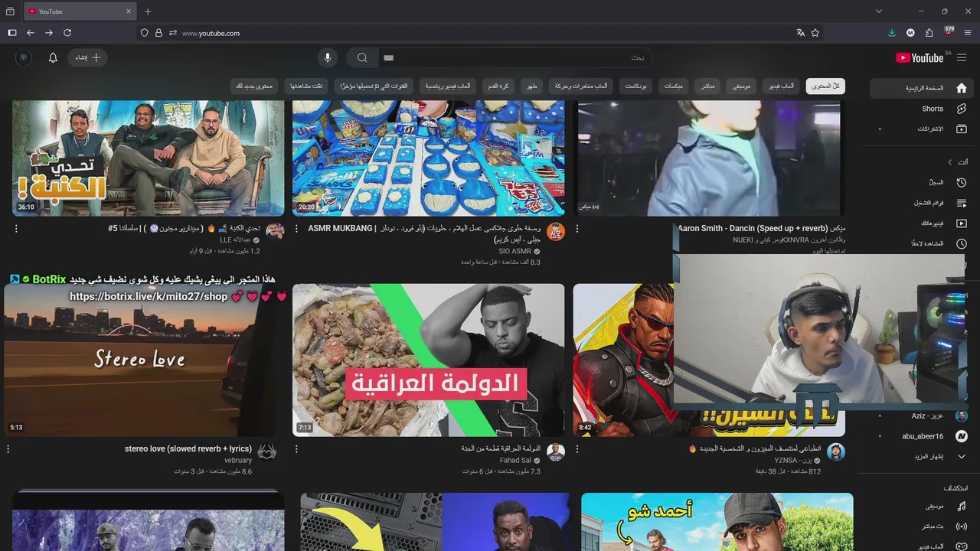
Task: Open options for the couch challenge video
Action: (x=16, y=229)
